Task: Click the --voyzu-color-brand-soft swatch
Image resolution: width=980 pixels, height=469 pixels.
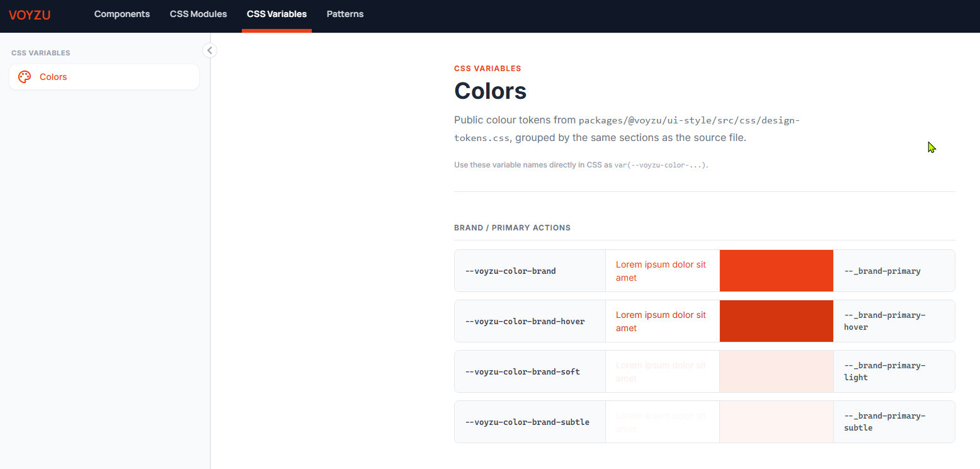Action: [777, 371]
